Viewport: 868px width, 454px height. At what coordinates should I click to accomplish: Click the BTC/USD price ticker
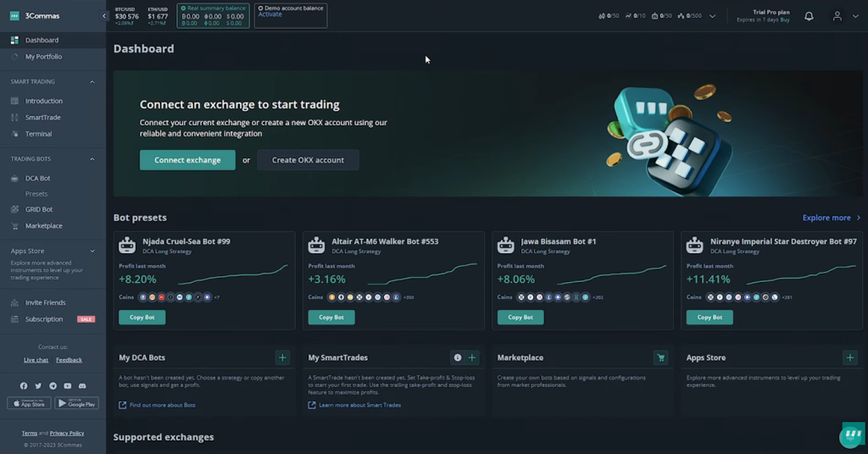click(x=126, y=16)
